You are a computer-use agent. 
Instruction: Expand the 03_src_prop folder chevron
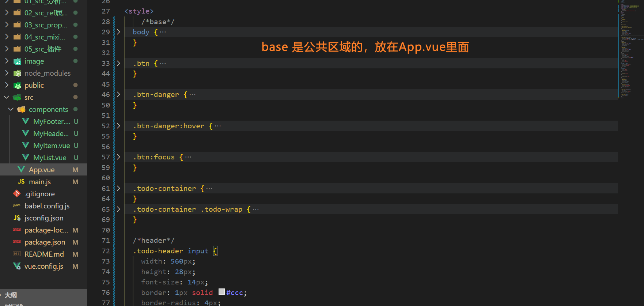point(7,25)
